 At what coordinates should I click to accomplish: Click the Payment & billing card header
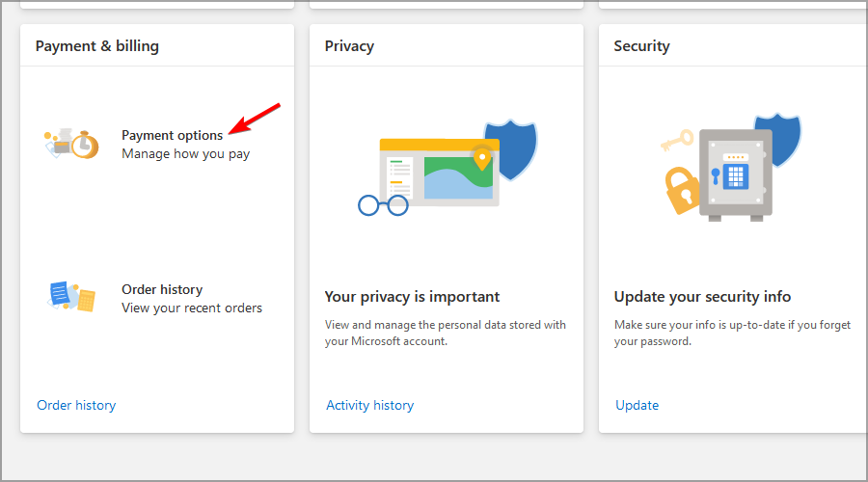point(97,46)
